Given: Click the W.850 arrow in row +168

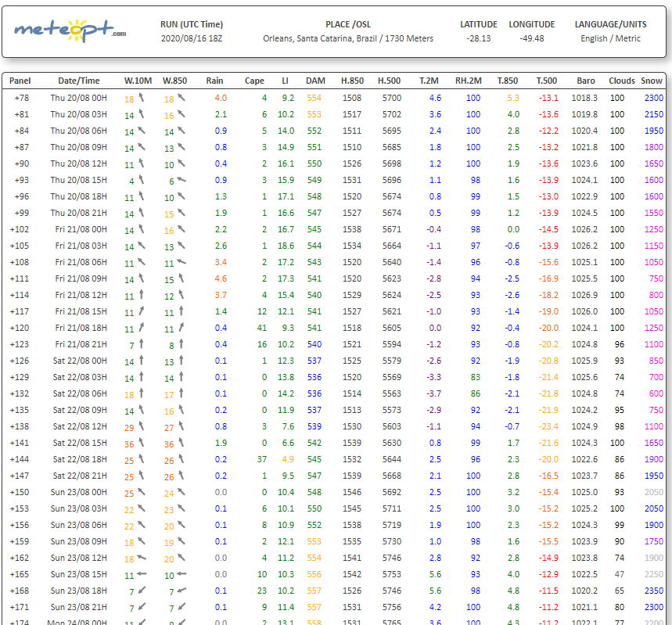Looking at the screenshot, I should (x=181, y=591).
